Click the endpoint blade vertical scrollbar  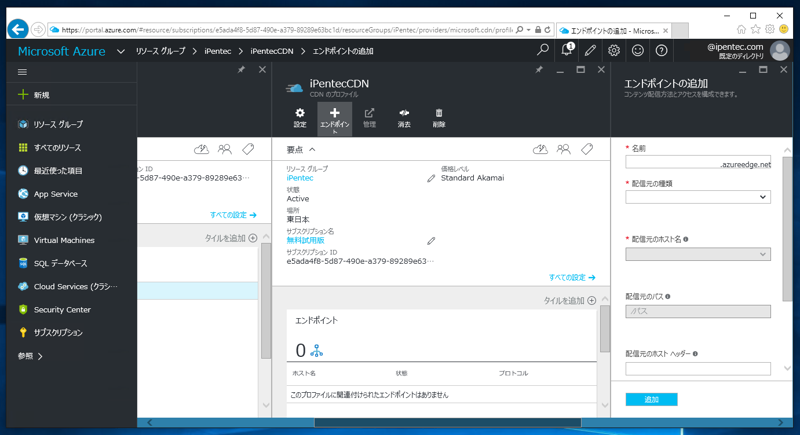point(787,228)
